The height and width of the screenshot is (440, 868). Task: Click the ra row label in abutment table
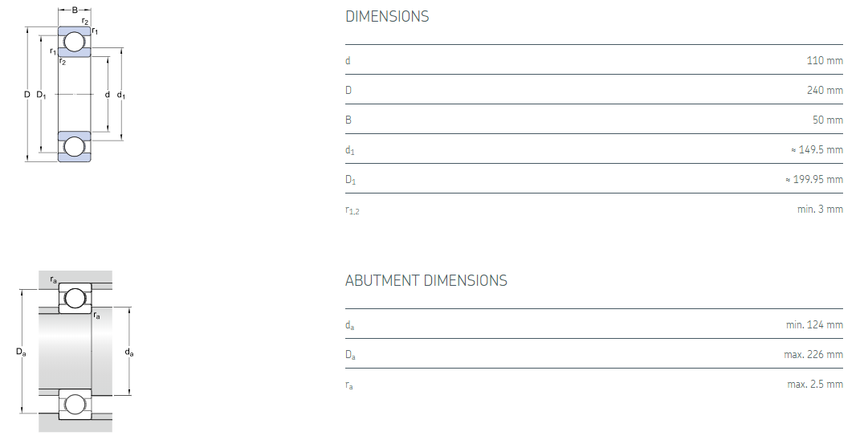(x=349, y=385)
